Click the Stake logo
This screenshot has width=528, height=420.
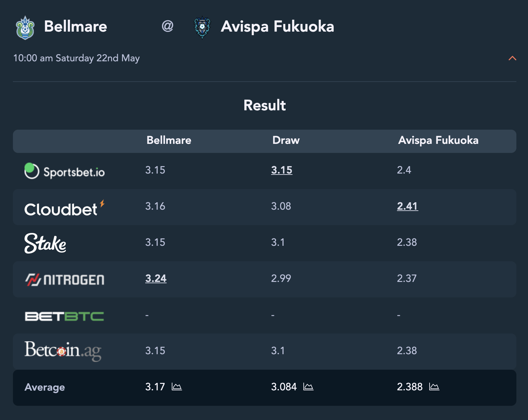(46, 243)
